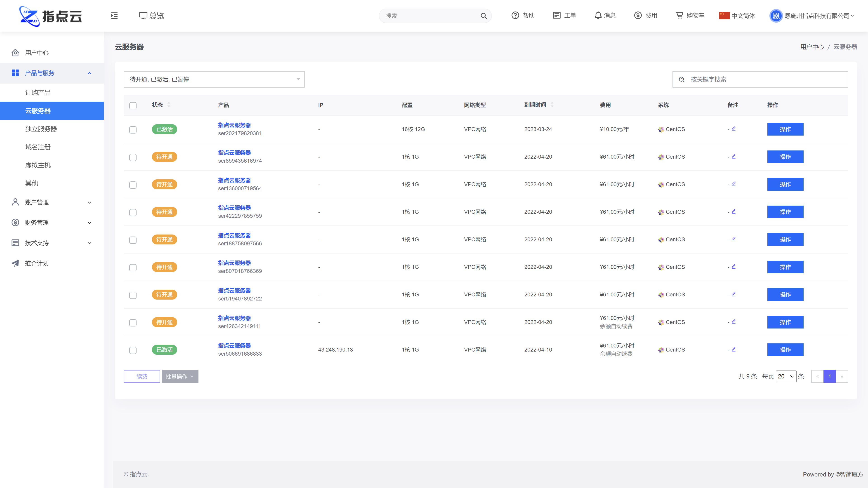Click keyword search magnifier icon

681,80
